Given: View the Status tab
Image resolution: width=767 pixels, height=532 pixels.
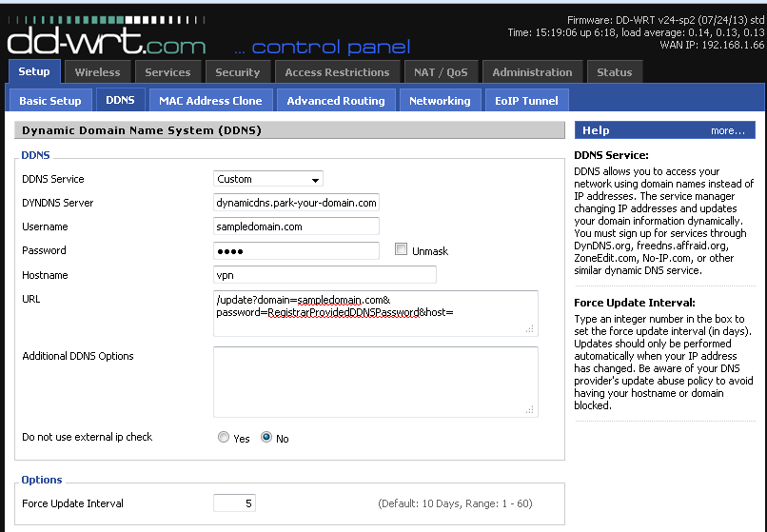Looking at the screenshot, I should coord(615,72).
